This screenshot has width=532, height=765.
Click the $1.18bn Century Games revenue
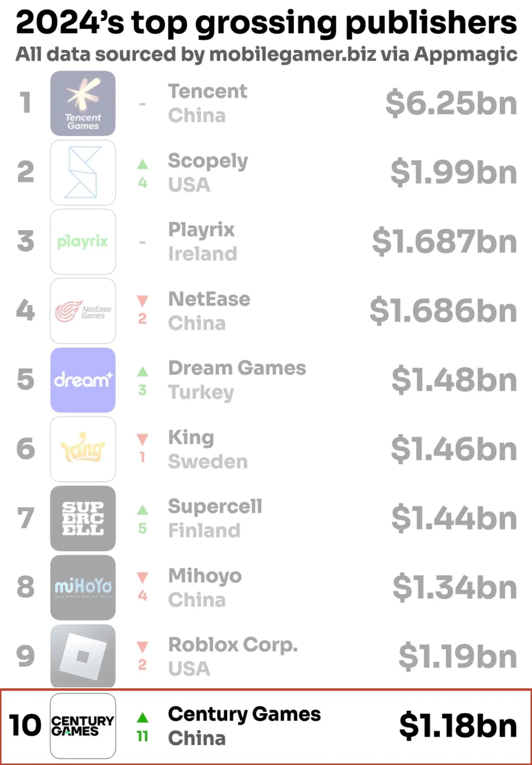click(x=458, y=725)
